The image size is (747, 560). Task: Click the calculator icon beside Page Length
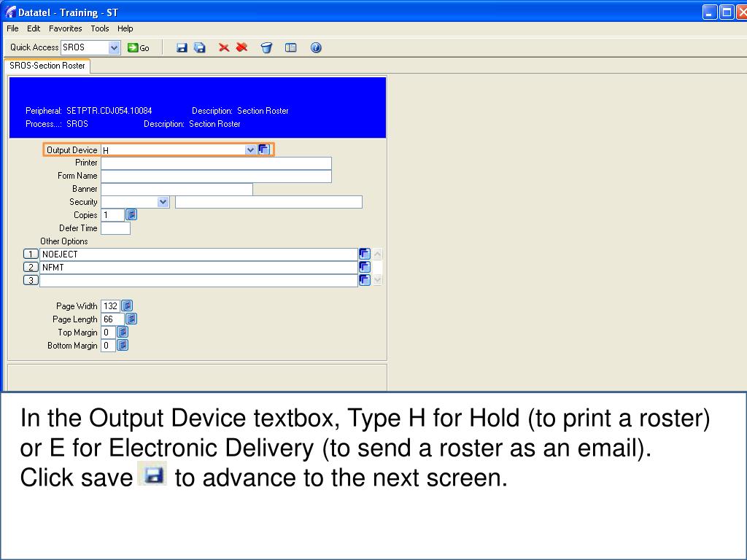click(x=131, y=319)
